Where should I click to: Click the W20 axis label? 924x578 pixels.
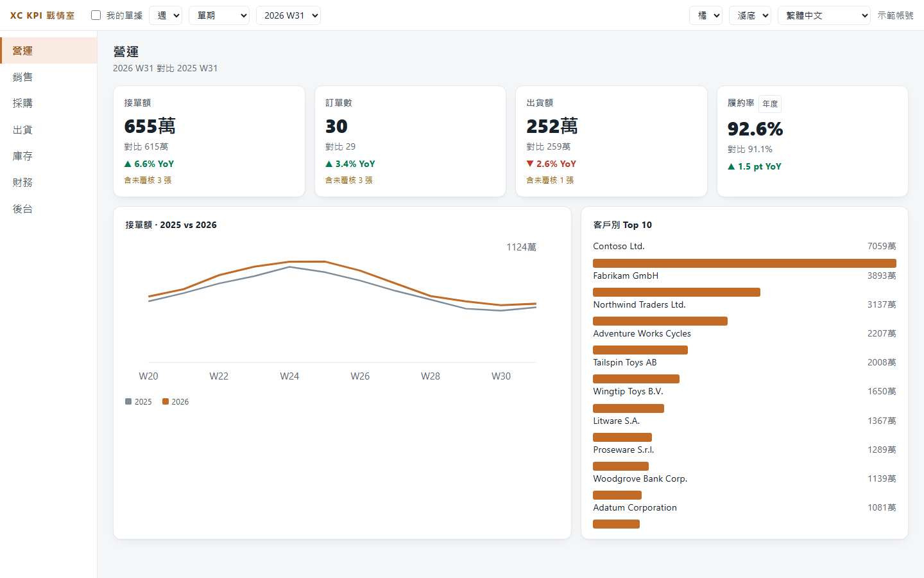point(148,376)
